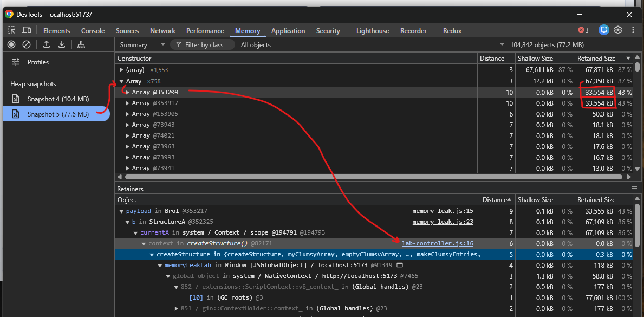
Task: Click Snapshot 5 file icon
Action: [16, 114]
